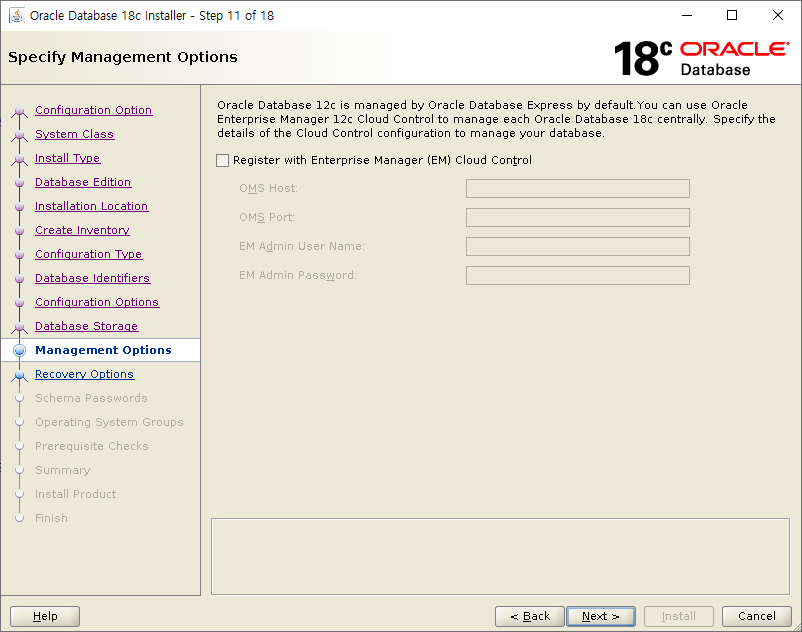This screenshot has width=802, height=632.
Task: Go to Configuration Type step
Action: pyautogui.click(x=88, y=254)
